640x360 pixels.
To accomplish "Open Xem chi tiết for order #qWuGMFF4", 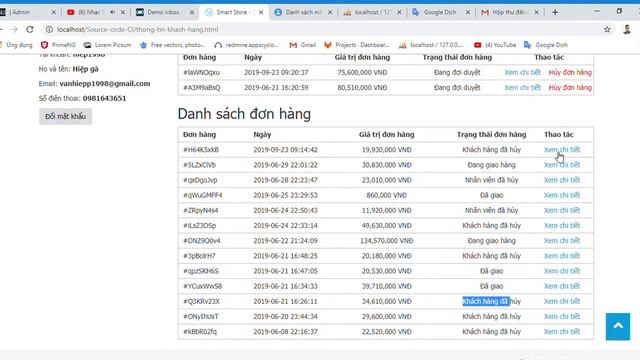I will pyautogui.click(x=562, y=195).
